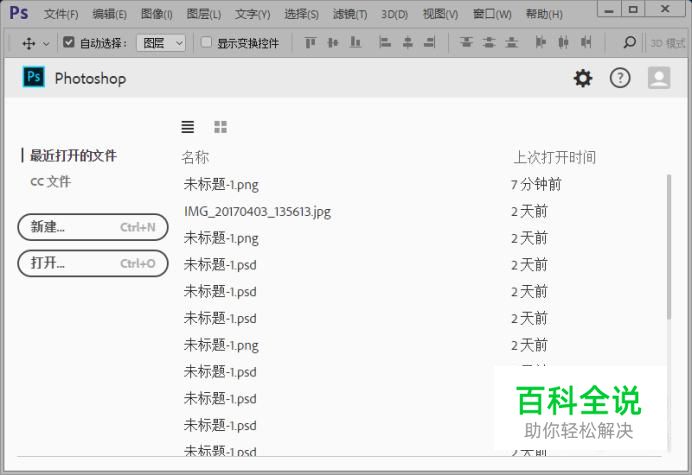Viewport: 692px width, 475px height.
Task: Click the Photoshop start screen Ps icon
Action: pos(34,77)
